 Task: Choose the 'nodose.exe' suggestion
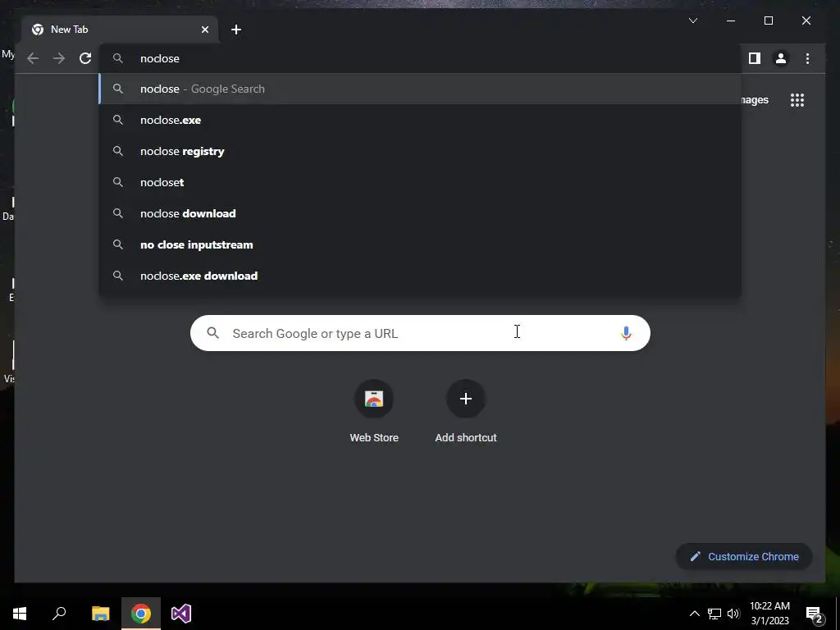click(420, 120)
